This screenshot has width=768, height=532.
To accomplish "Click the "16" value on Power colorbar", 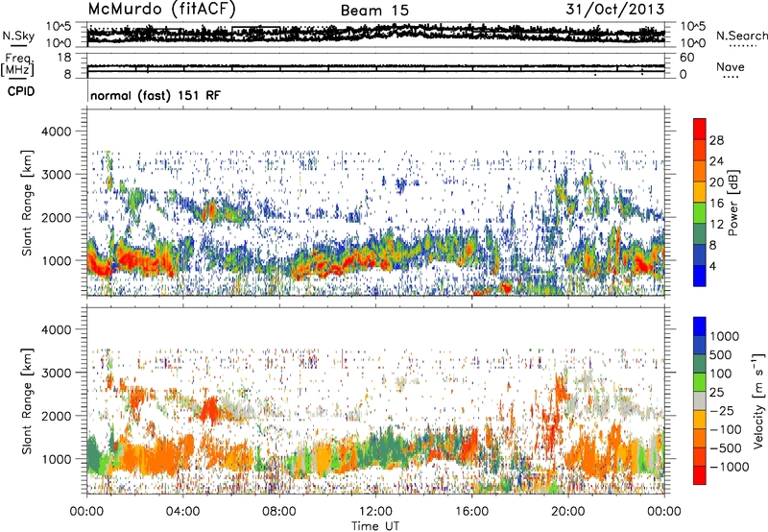I will pyautogui.click(x=716, y=204).
